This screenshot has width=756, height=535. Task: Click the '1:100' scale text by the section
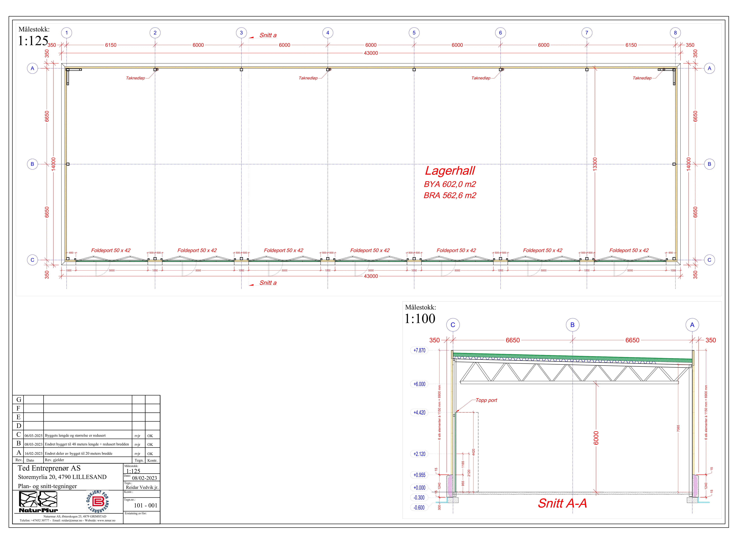point(420,319)
